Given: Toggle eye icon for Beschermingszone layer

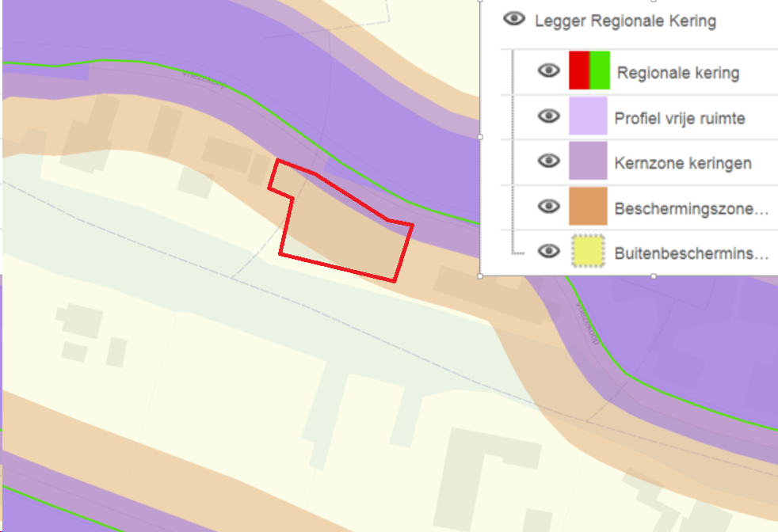Looking at the screenshot, I should (548, 207).
